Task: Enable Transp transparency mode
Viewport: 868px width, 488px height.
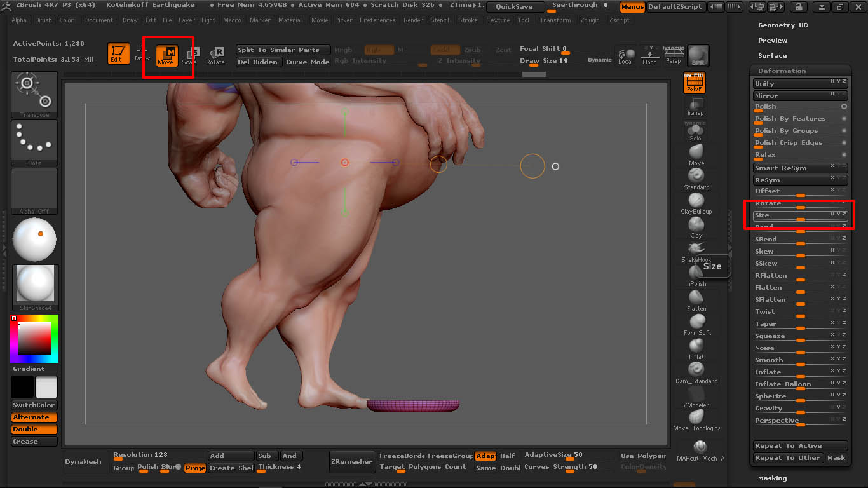Action: pyautogui.click(x=695, y=103)
